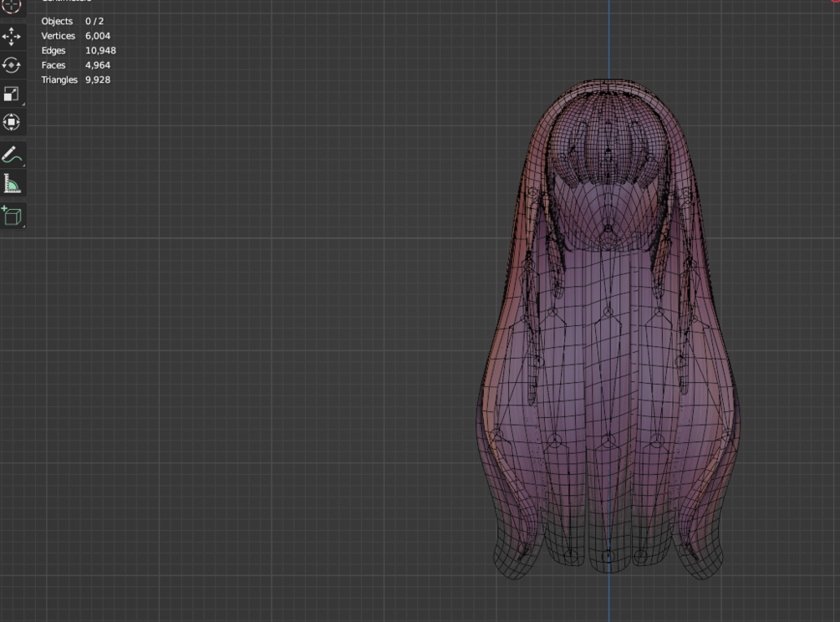Click the Vertices value 6,004
Image resolution: width=840 pixels, height=622 pixels.
coord(98,36)
